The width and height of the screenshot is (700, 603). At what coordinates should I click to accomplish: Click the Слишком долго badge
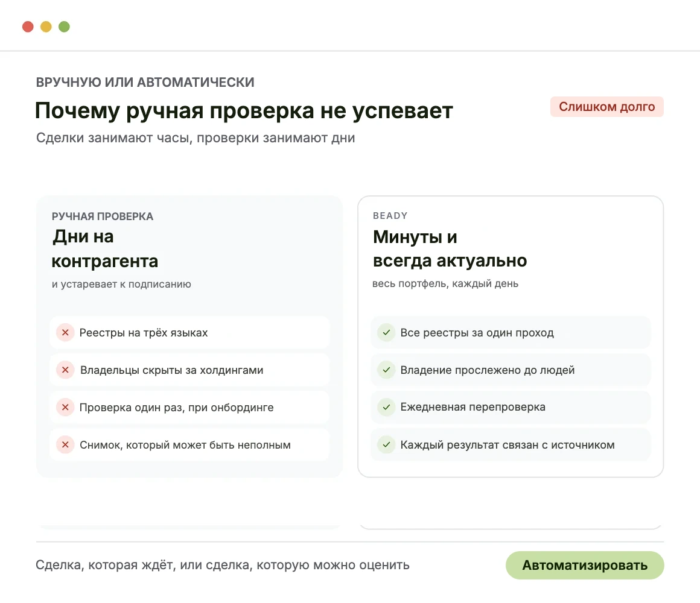tap(606, 107)
